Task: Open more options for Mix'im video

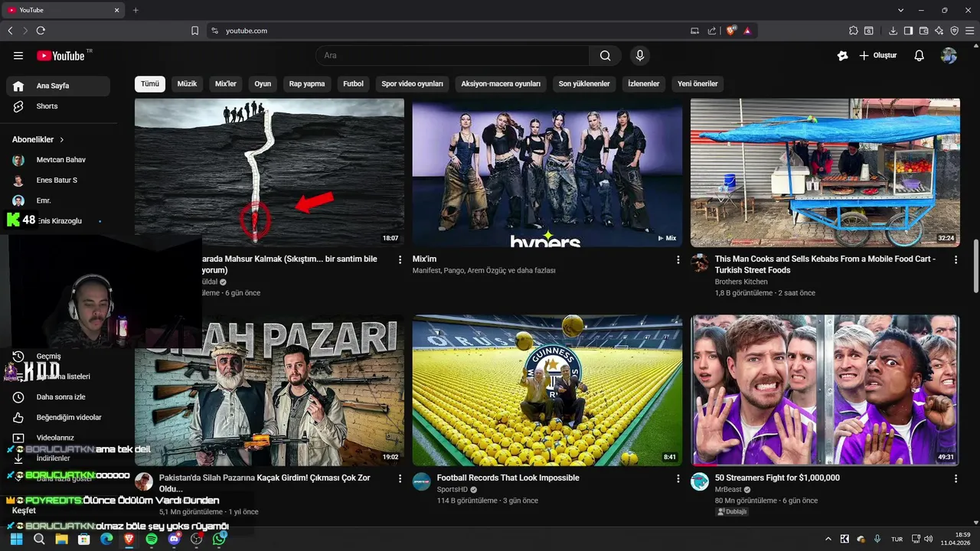Action: 678,260
